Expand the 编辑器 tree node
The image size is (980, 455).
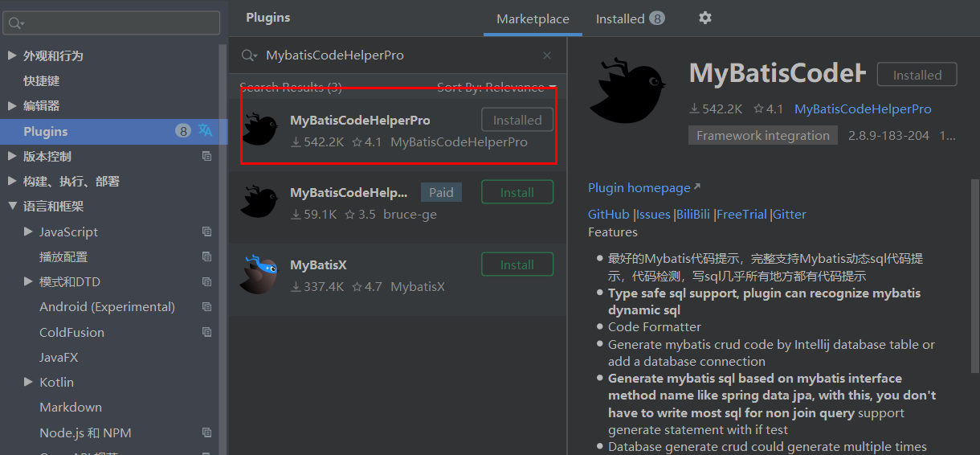click(11, 105)
